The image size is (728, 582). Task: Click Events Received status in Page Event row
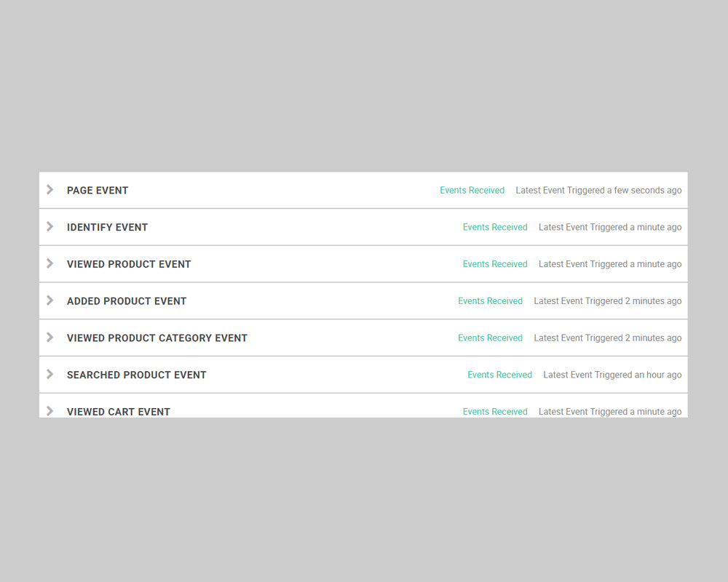472,191
